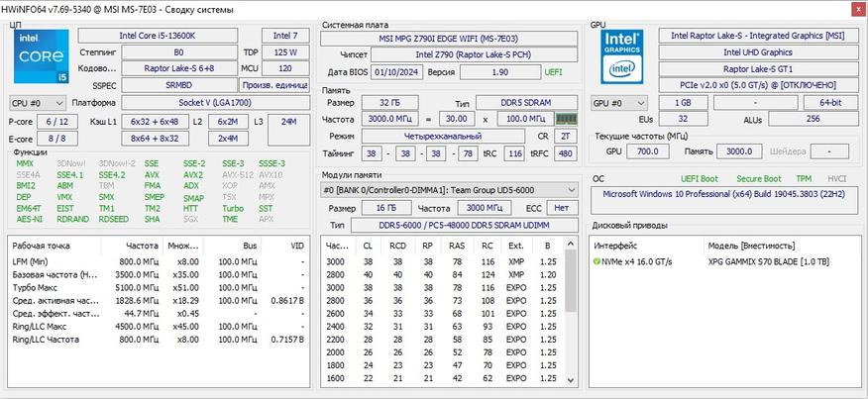Click the 'Intel Core i5-13600K' name field

[x=158, y=36]
